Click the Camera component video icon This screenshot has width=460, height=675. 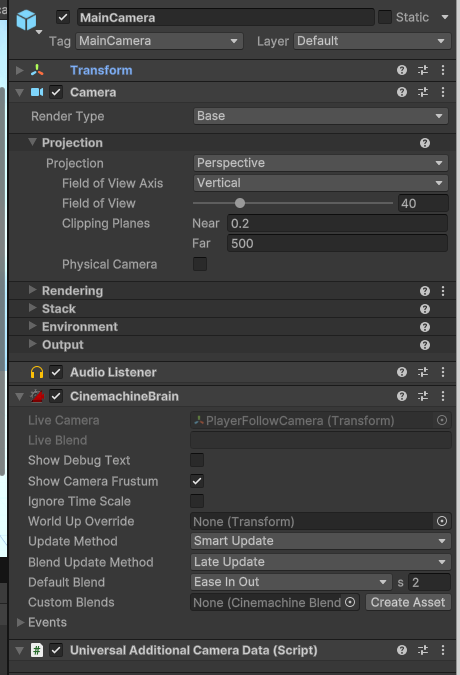(x=37, y=92)
